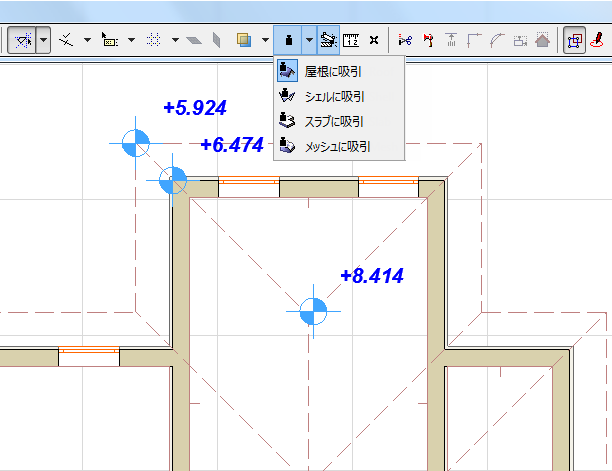Viewport: 612px width, 471px height.
Task: Expand the grid snap dropdown arrow
Action: [x=175, y=40]
